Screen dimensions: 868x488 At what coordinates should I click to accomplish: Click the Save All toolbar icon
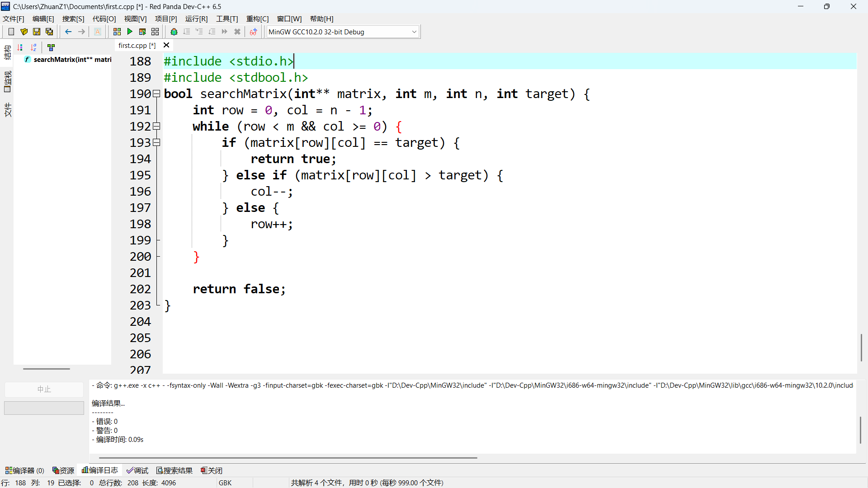pos(49,32)
